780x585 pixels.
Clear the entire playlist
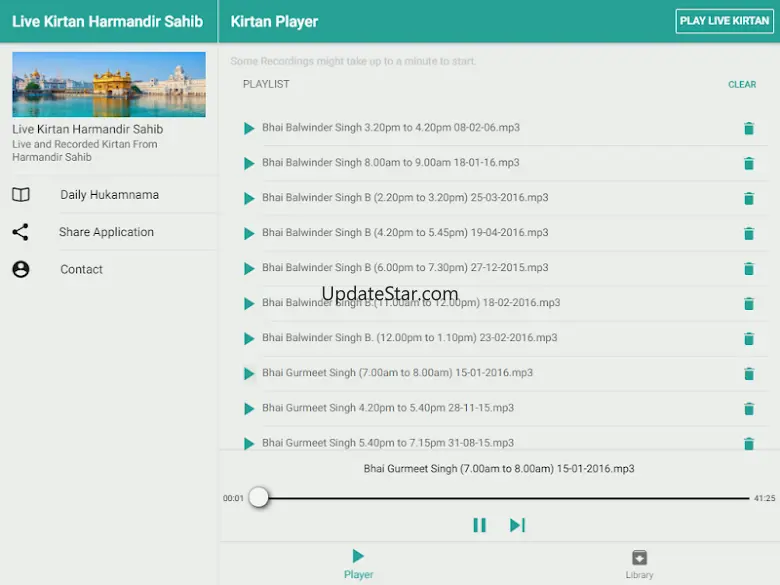[742, 85]
